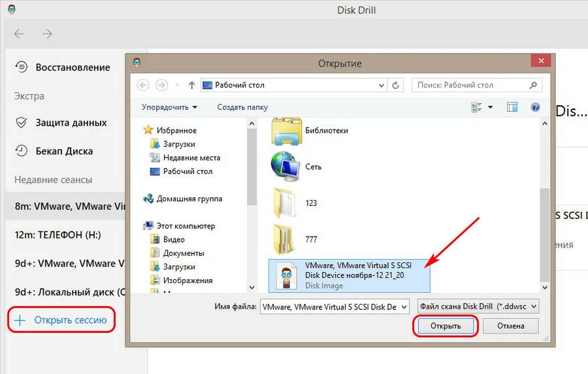Select the VMware Disk Image file
The width and height of the screenshot is (588, 374).
pos(350,275)
